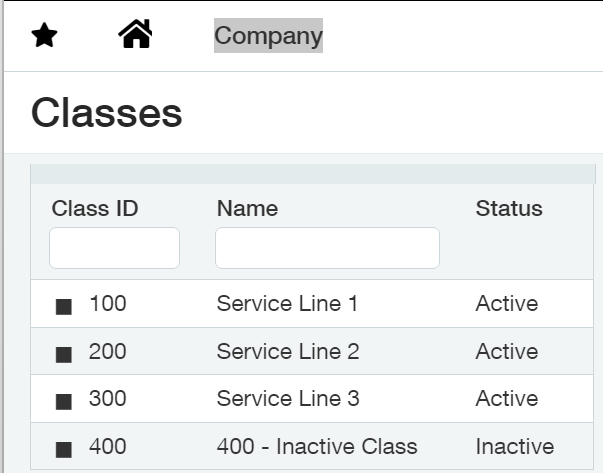Viewport: 603px width, 473px height.
Task: Open the Service Line 1 class
Action: pyautogui.click(x=287, y=303)
